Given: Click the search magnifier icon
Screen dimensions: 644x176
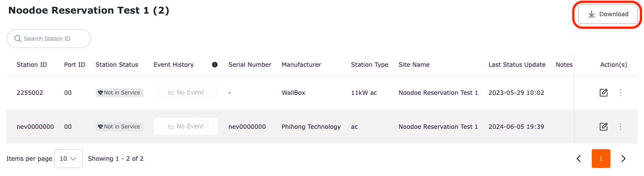Looking at the screenshot, I should pyautogui.click(x=18, y=39).
